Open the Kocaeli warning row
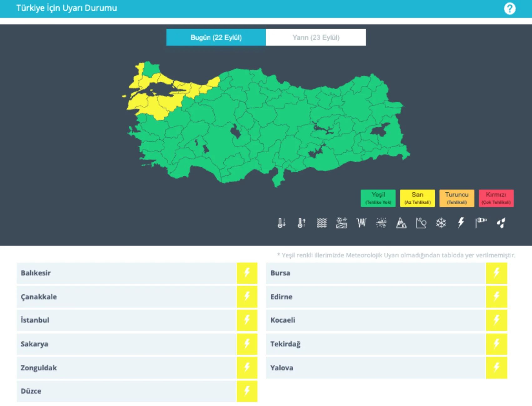The width and height of the screenshot is (532, 406). (386, 320)
